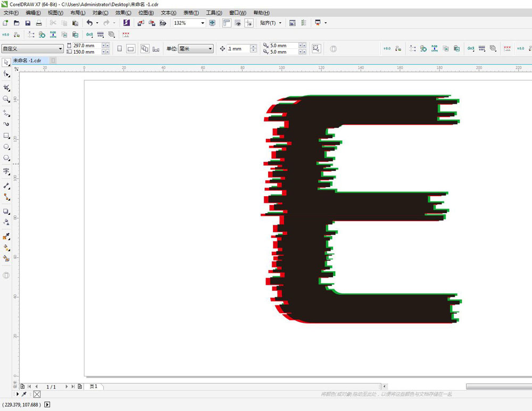Switch page to landscape orientation
532x411 pixels.
[x=130, y=49]
